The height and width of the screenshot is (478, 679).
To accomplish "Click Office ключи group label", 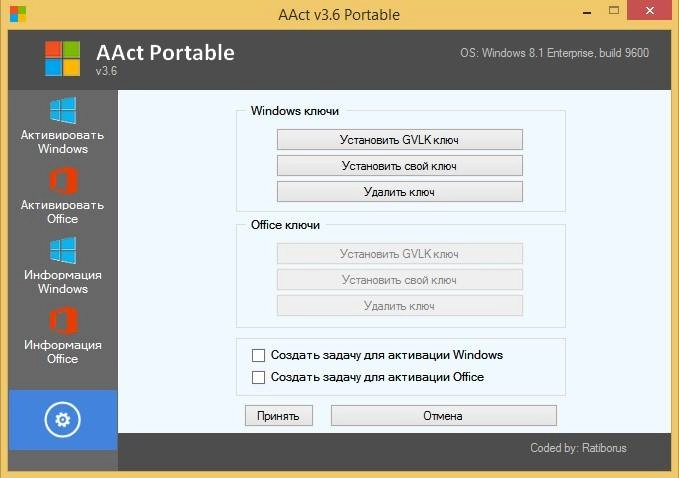I will [285, 225].
